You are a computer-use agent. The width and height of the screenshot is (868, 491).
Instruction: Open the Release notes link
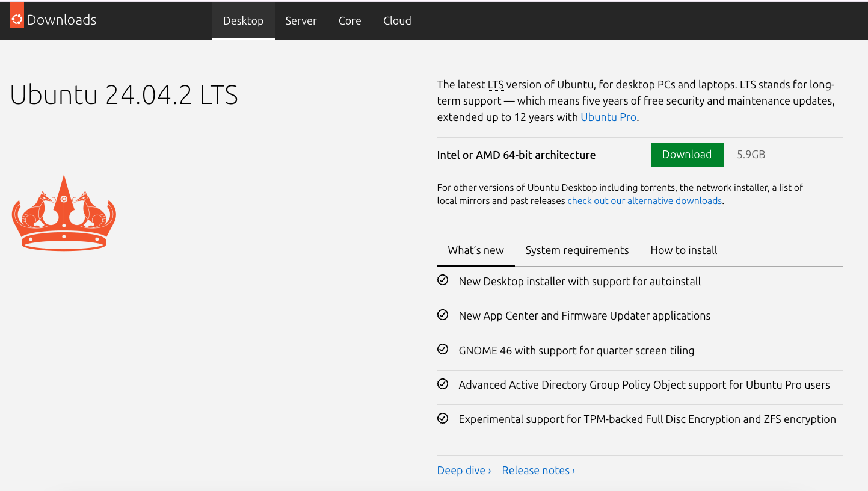click(538, 471)
